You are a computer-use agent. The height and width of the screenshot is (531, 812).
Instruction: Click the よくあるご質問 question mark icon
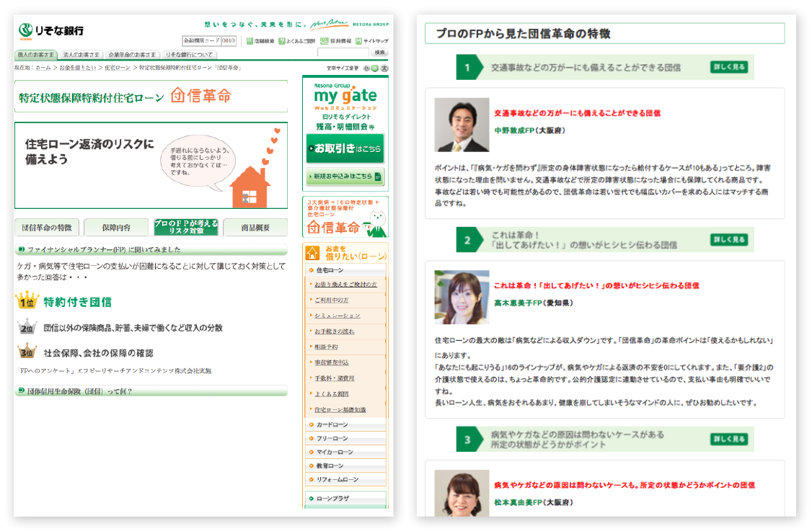[282, 41]
